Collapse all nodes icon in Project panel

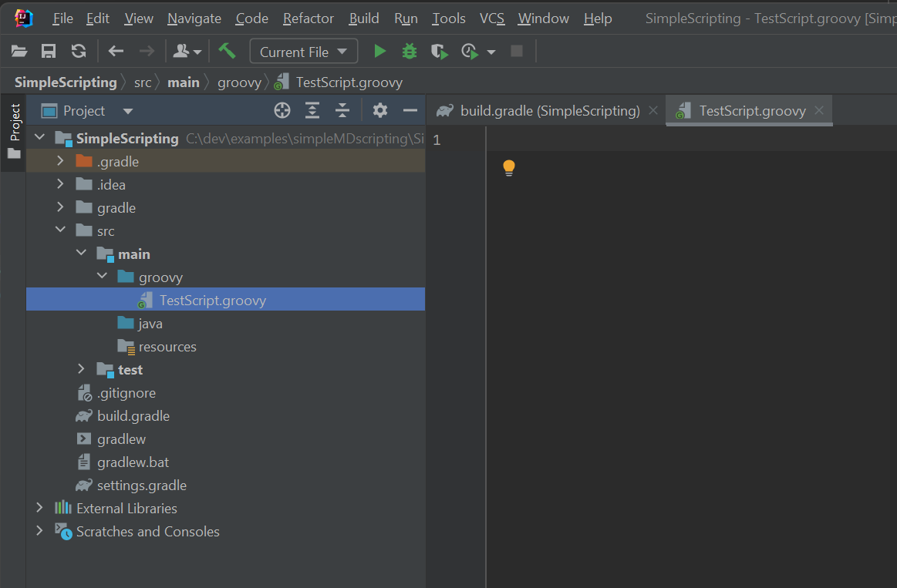[342, 110]
